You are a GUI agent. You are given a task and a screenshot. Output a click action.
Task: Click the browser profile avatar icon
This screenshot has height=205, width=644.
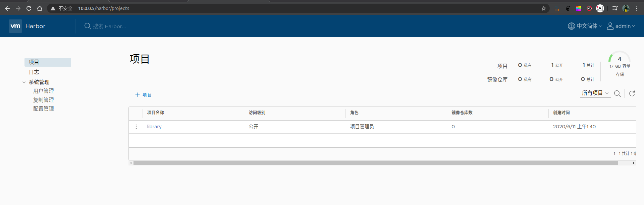pos(626,8)
